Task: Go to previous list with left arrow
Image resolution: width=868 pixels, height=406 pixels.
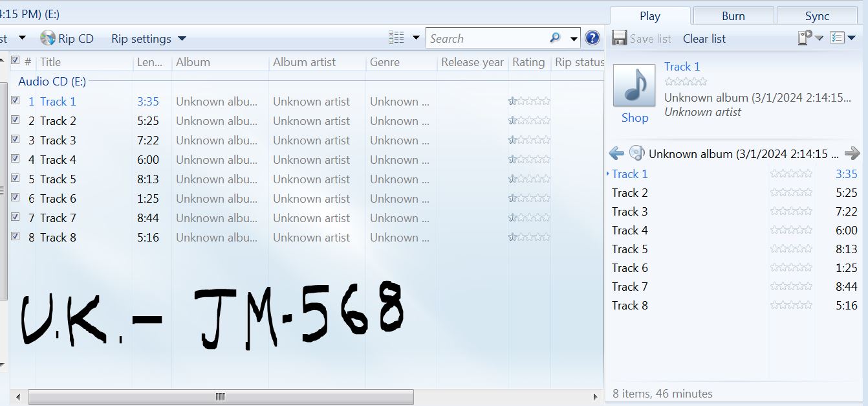Action: [x=617, y=153]
